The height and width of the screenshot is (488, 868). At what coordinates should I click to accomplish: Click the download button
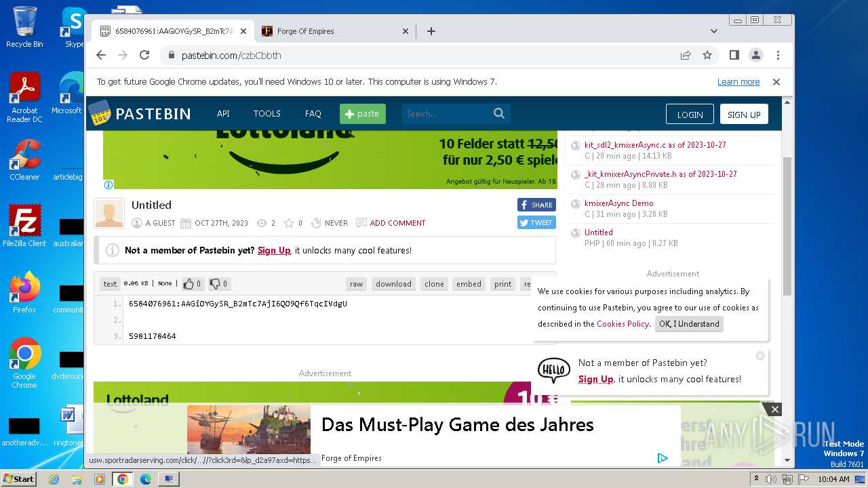[x=393, y=284]
